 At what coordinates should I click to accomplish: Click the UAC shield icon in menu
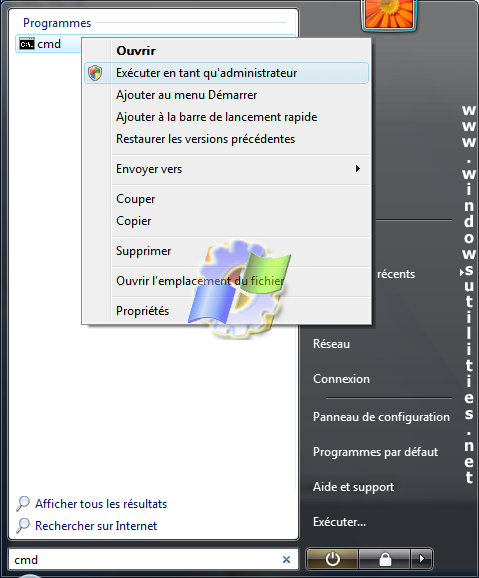(95, 73)
